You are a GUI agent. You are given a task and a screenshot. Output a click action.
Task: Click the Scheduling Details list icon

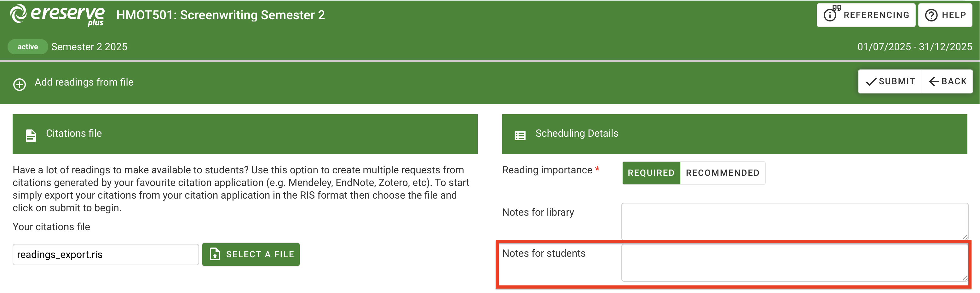520,135
